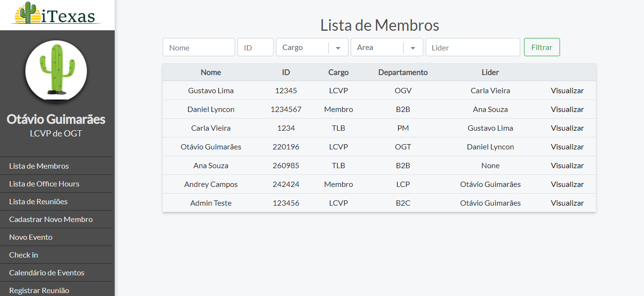View Otávio Guimarães member details
The width and height of the screenshot is (644, 296).
(567, 147)
